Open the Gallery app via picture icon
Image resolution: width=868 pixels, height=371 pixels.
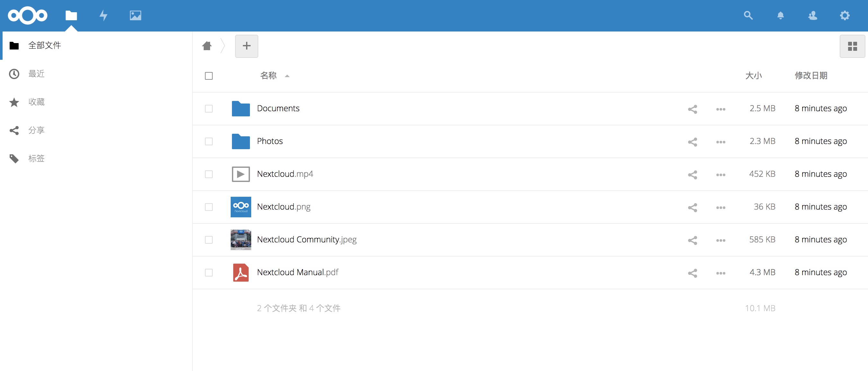[136, 15]
